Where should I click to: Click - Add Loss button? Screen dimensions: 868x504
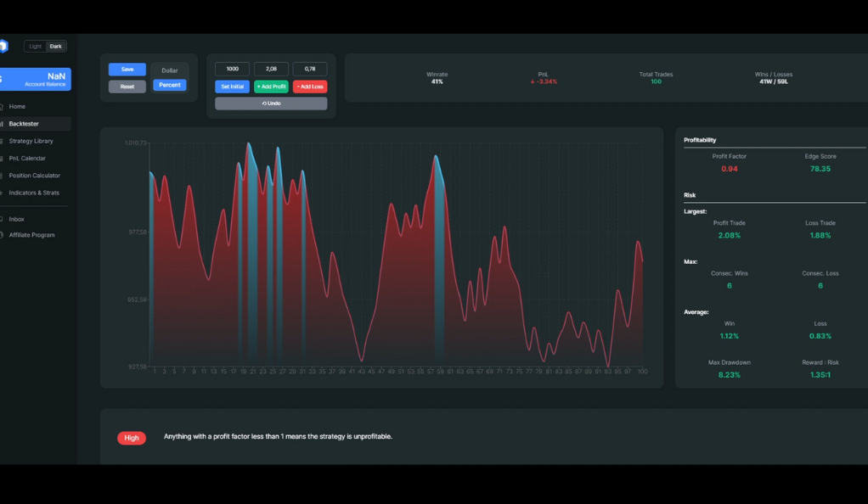pyautogui.click(x=310, y=87)
